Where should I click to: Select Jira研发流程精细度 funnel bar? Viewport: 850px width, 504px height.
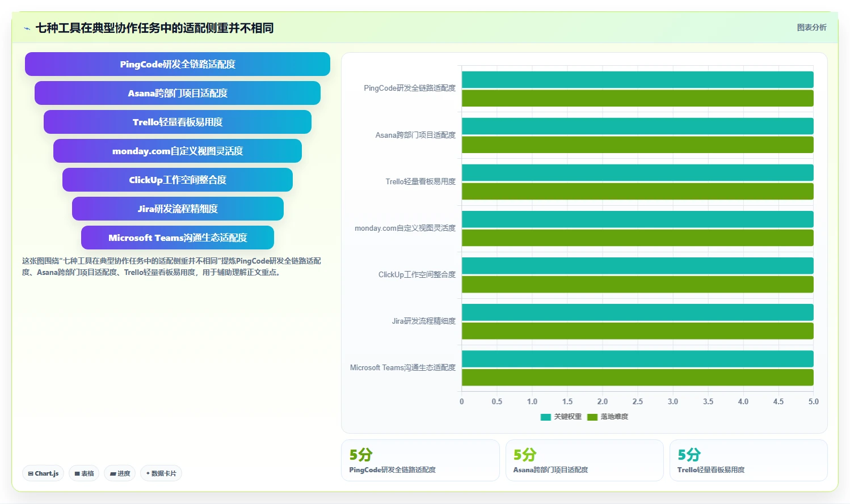pyautogui.click(x=178, y=209)
